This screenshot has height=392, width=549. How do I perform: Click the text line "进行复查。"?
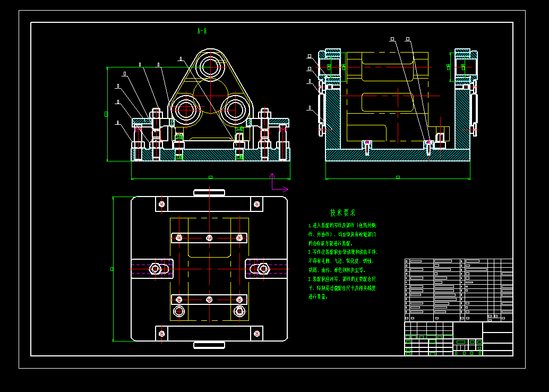(x=318, y=297)
